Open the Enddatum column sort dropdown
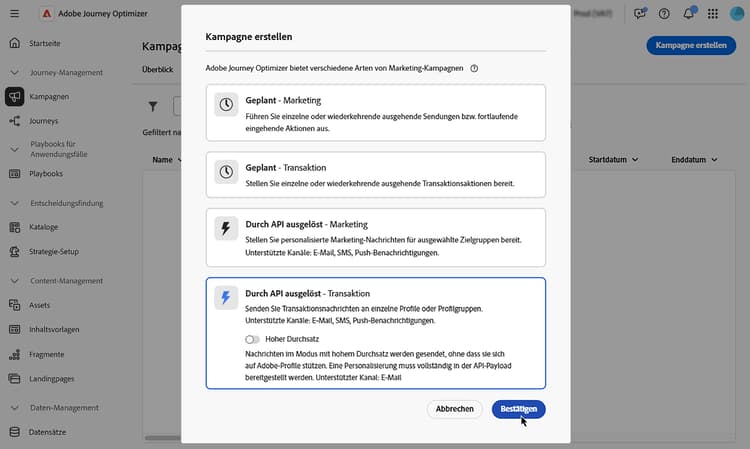Image resolution: width=750 pixels, height=449 pixels. coord(714,160)
